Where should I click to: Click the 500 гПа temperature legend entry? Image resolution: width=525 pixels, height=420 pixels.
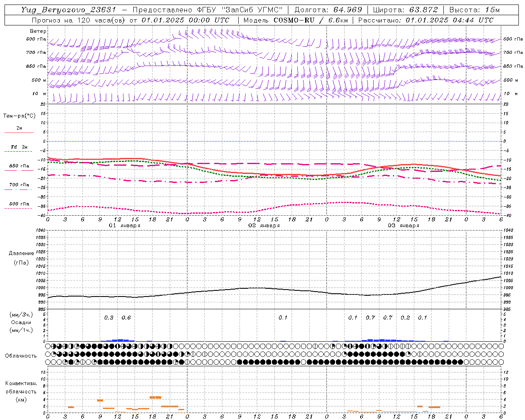point(19,204)
